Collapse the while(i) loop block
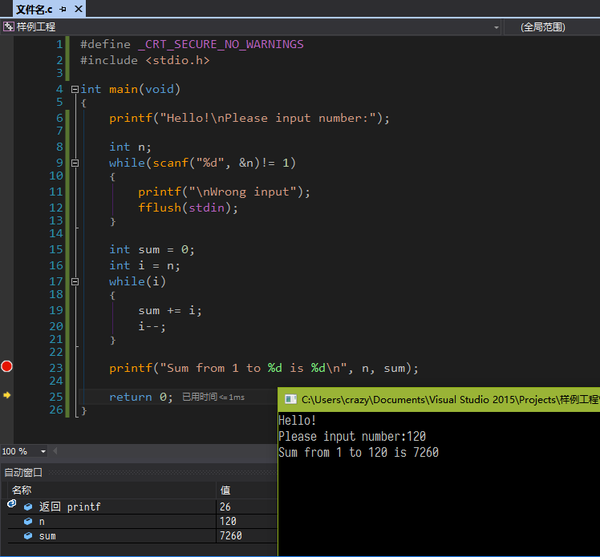Viewport: 600px width, 557px height. pyautogui.click(x=74, y=282)
